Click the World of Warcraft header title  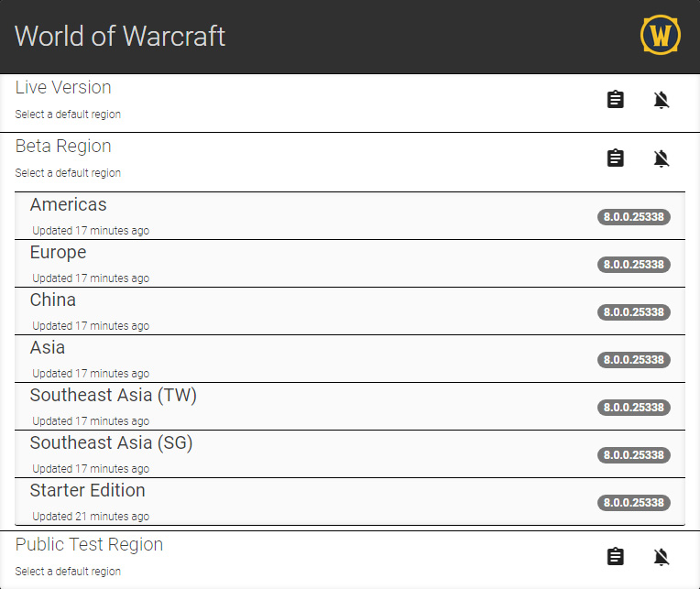pos(120,37)
